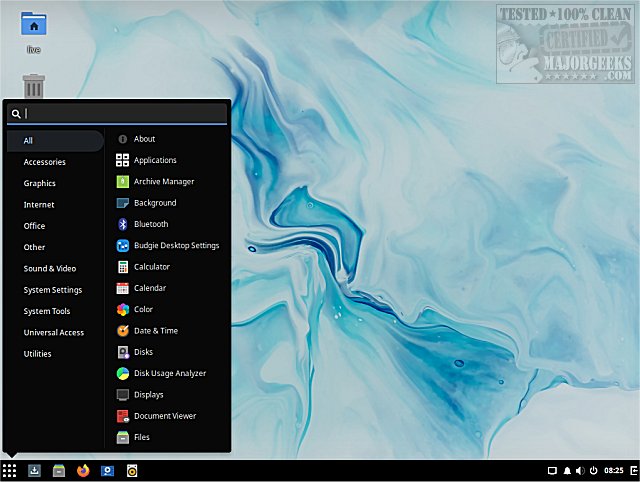Open Background settings icon
The height and width of the screenshot is (482, 640).
[x=122, y=203]
